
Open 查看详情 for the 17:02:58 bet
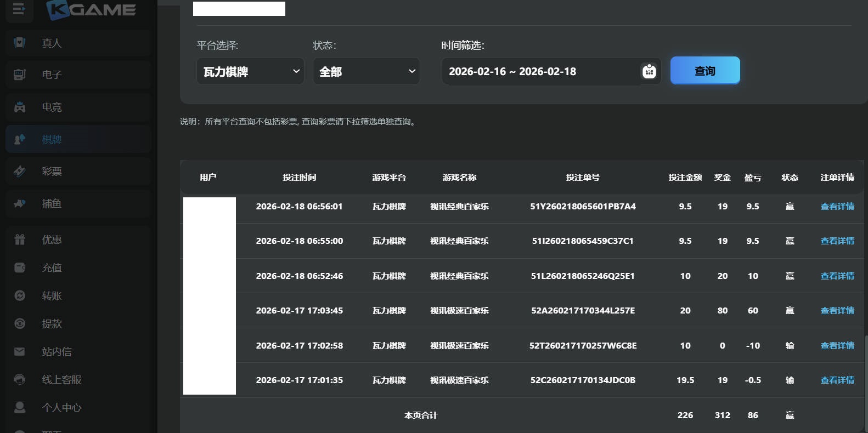coord(837,346)
